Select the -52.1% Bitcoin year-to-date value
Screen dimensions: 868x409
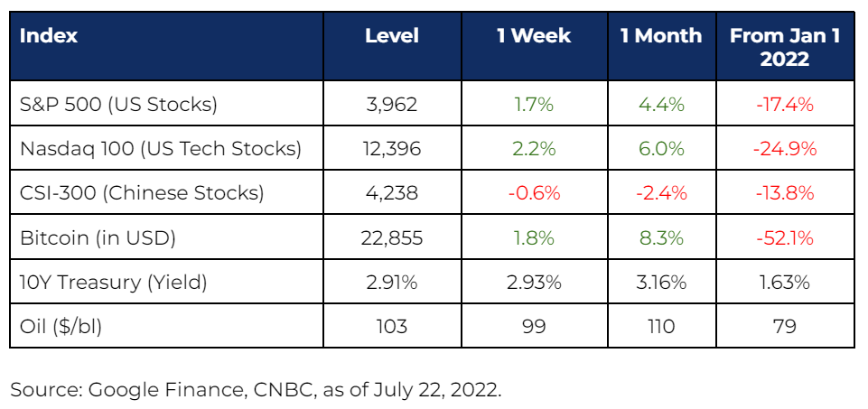[x=785, y=237]
